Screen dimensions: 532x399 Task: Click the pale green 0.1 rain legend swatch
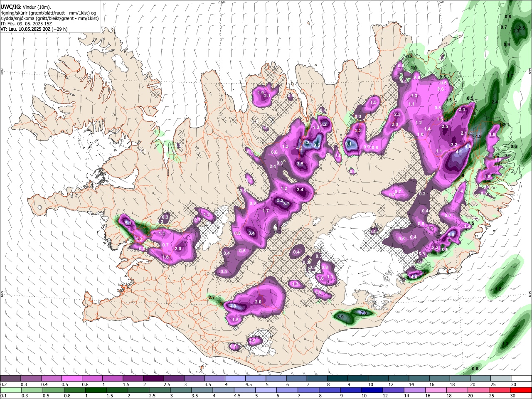(x=11, y=390)
